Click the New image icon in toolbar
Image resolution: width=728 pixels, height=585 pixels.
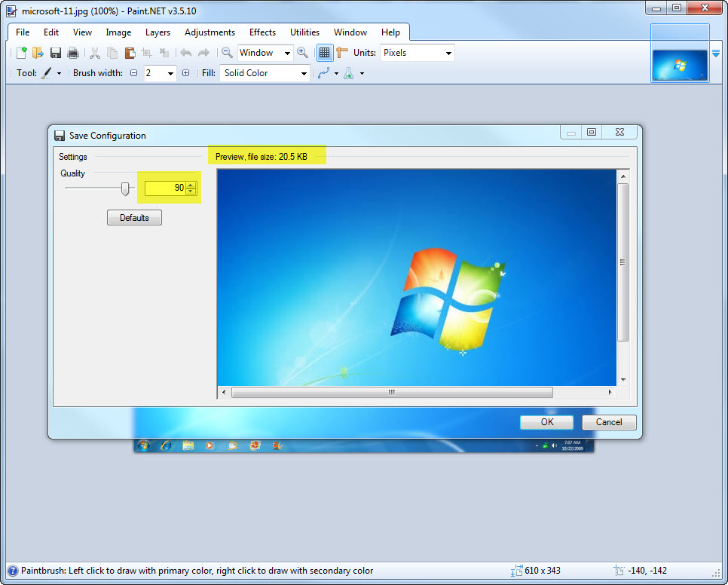[21, 53]
